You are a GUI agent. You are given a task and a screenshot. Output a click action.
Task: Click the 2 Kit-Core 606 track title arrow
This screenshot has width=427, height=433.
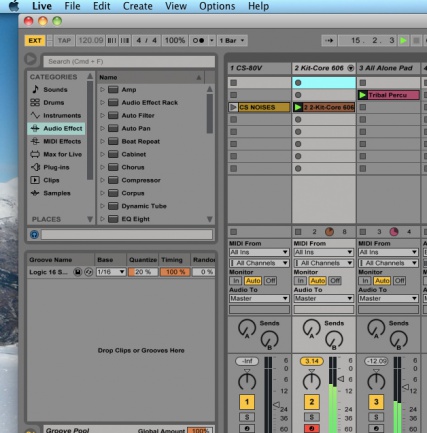[350, 68]
